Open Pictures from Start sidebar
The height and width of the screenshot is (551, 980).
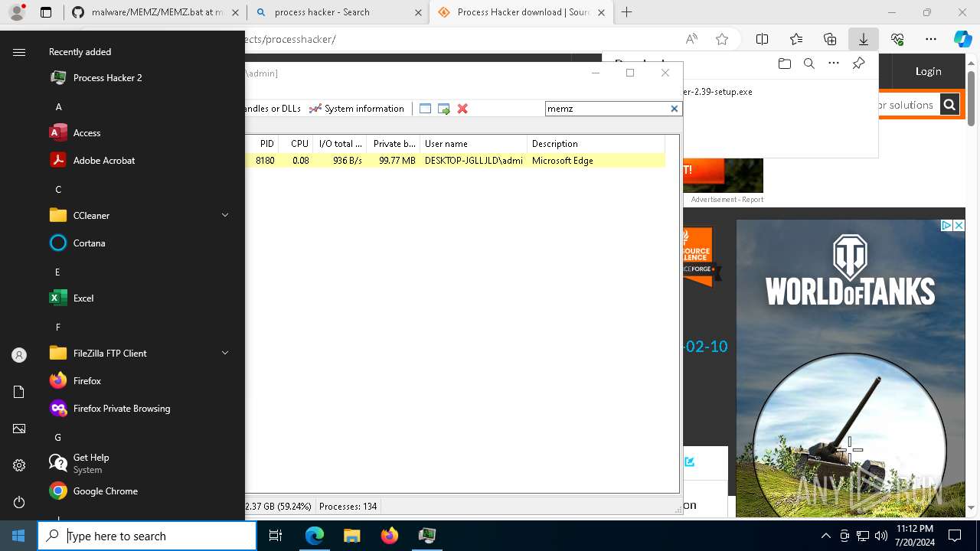coord(19,429)
